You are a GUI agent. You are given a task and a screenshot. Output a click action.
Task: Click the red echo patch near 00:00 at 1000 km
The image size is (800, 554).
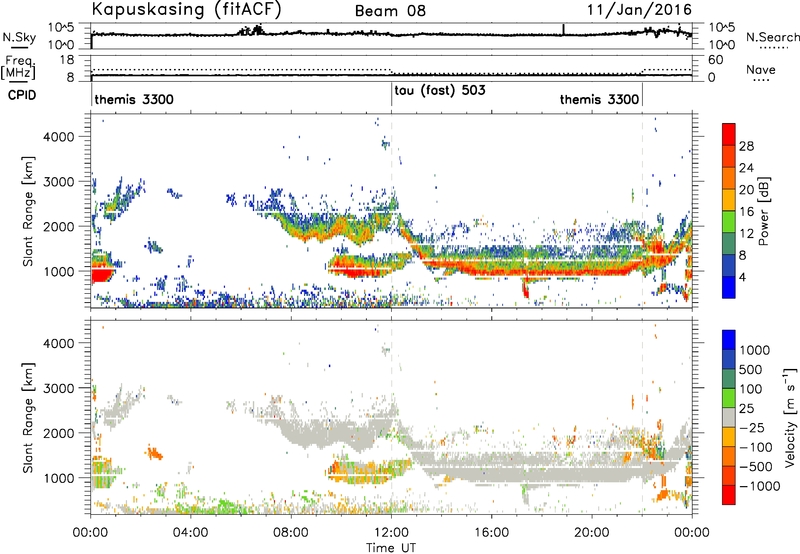point(102,274)
